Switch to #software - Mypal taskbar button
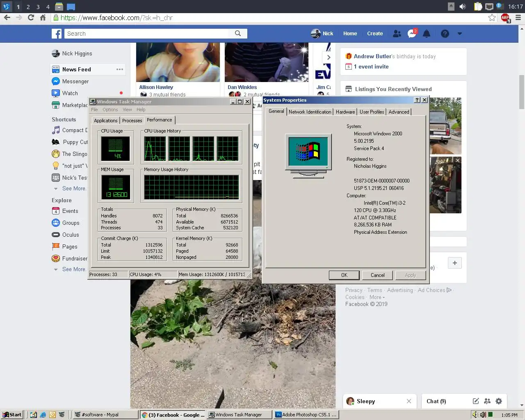 [x=105, y=415]
